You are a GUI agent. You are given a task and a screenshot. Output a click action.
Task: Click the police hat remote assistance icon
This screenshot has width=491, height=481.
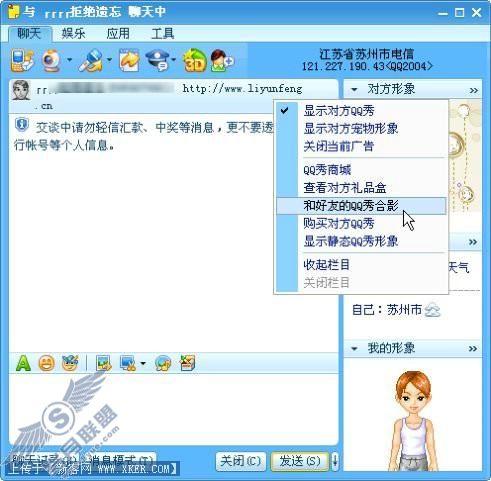coord(158,60)
